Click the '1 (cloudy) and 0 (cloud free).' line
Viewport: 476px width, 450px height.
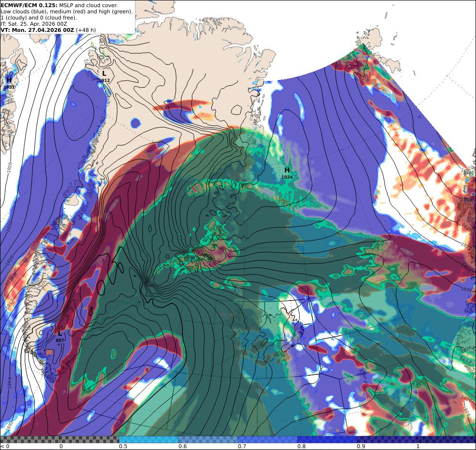[39, 18]
